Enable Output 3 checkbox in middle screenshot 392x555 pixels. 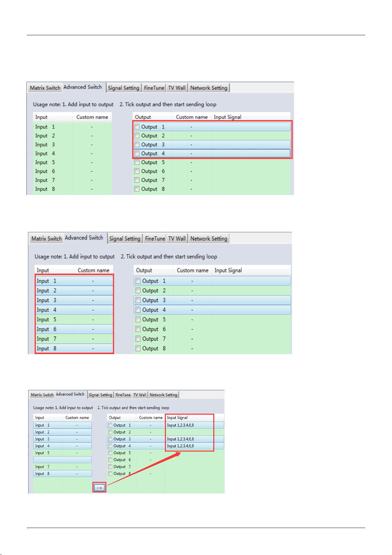coord(138,300)
